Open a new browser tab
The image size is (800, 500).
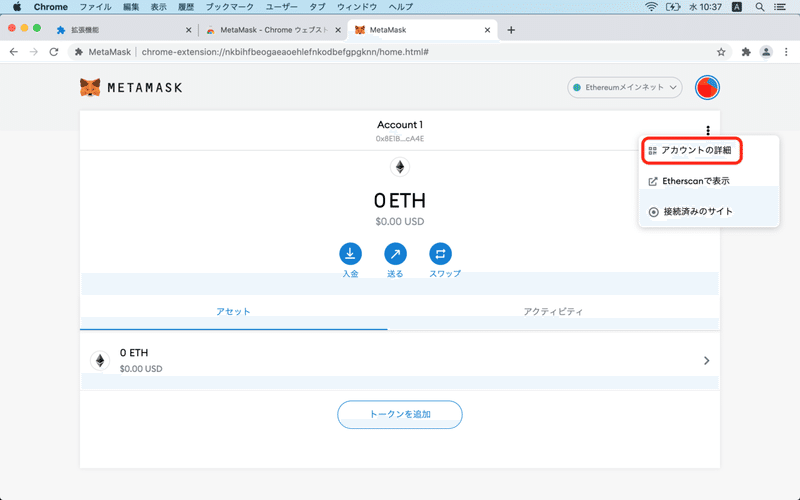[x=511, y=30]
